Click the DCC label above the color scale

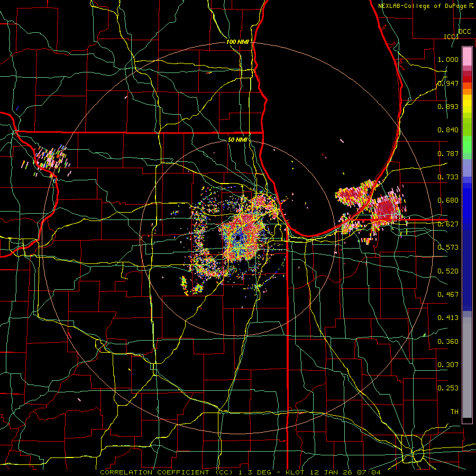[x=464, y=32]
